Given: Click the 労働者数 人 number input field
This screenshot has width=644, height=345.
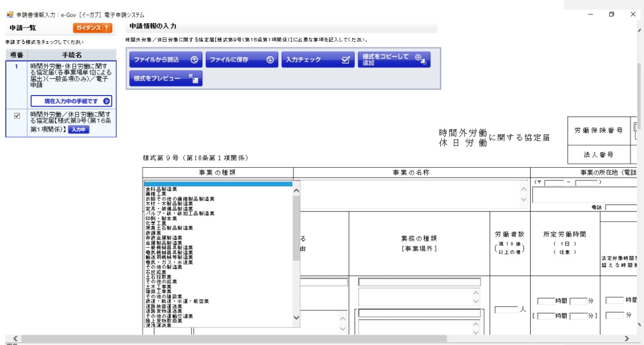Looking at the screenshot, I should [x=506, y=310].
